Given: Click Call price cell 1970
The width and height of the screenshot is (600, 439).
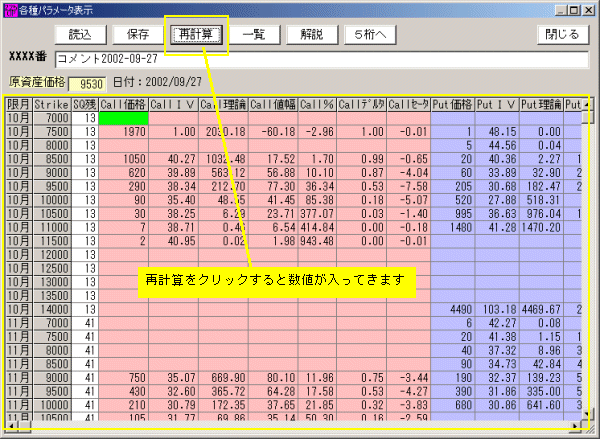Looking at the screenshot, I should click(x=124, y=132).
